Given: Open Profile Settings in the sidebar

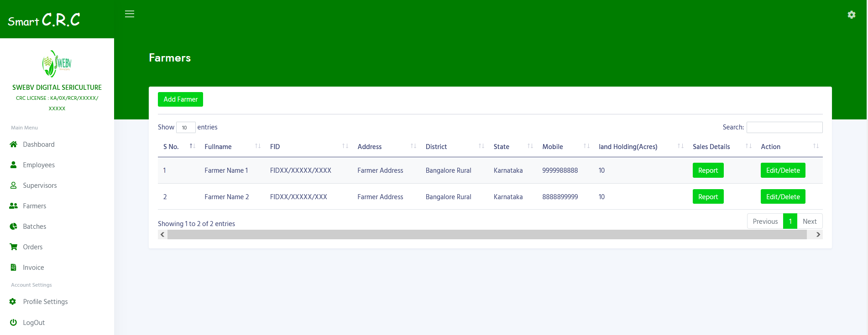Looking at the screenshot, I should (45, 302).
